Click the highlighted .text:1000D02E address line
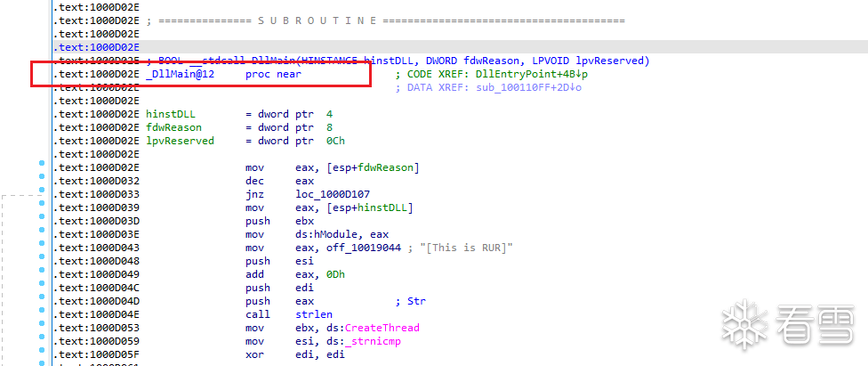868x366 pixels. [x=96, y=47]
